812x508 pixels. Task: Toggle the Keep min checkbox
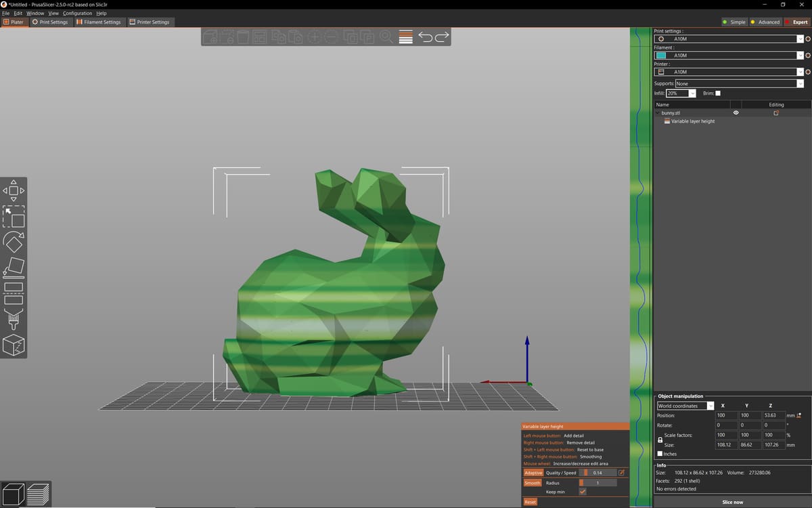tap(583, 492)
